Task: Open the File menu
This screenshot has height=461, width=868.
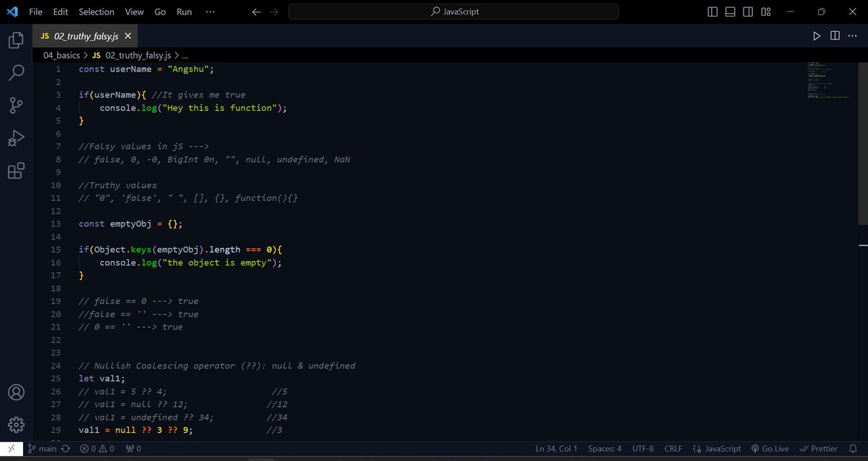Action: (x=35, y=12)
